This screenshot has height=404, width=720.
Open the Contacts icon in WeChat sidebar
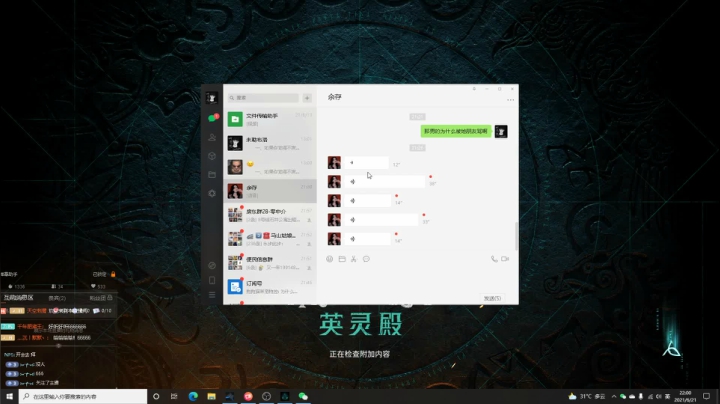click(x=212, y=137)
